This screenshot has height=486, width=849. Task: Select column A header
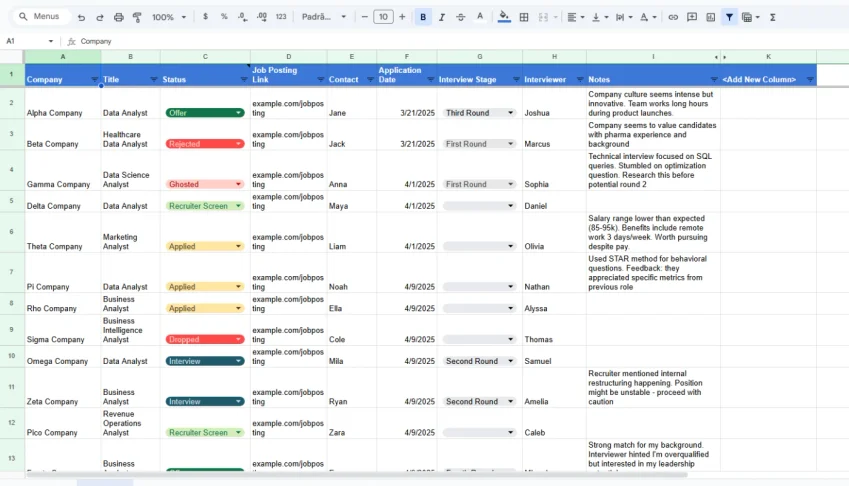click(x=63, y=56)
